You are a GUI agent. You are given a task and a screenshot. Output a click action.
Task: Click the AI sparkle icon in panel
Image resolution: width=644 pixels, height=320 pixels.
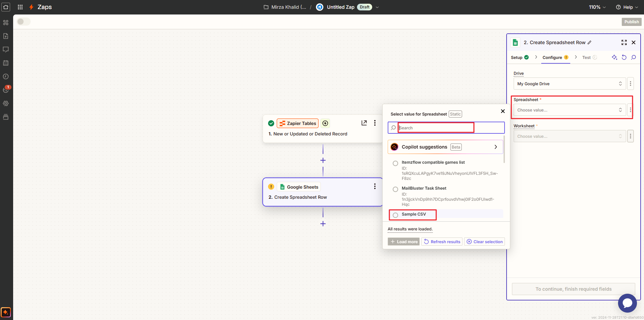tap(614, 57)
